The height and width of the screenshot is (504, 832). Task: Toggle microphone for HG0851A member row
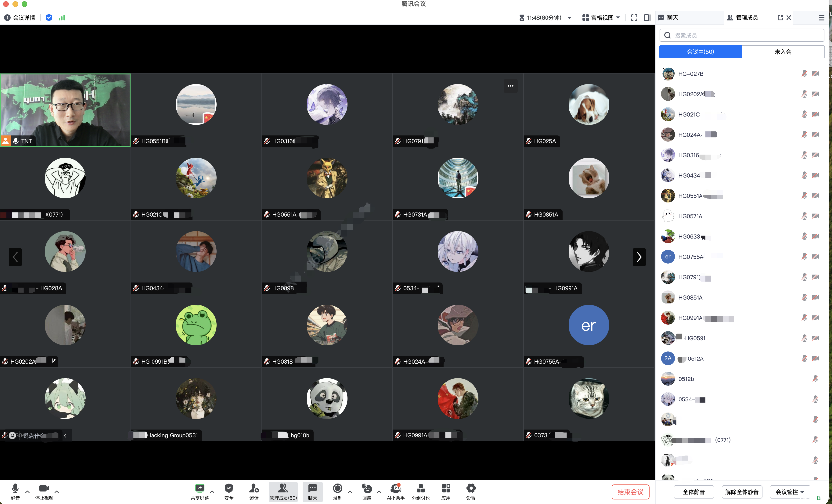804,297
